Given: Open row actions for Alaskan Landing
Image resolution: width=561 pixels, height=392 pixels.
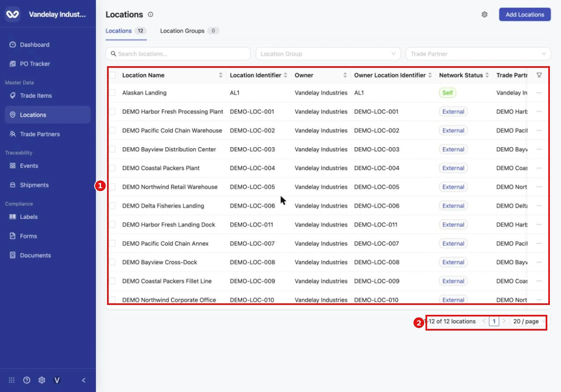Looking at the screenshot, I should [x=539, y=93].
